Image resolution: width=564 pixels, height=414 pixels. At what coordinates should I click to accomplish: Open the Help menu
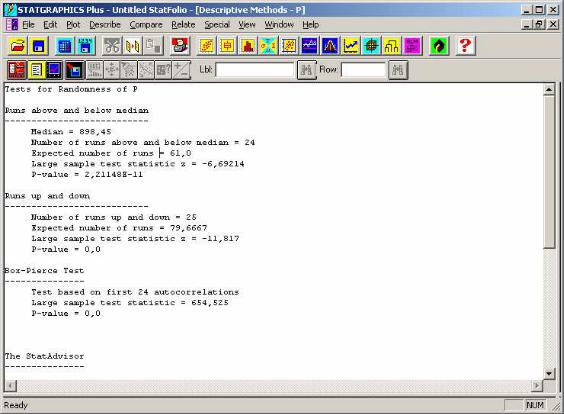pos(310,25)
